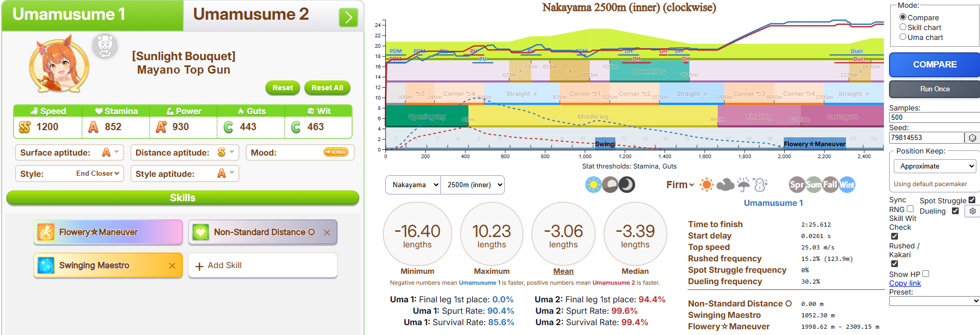
Task: Enable the Sync RNG checkbox
Action: tap(910, 209)
